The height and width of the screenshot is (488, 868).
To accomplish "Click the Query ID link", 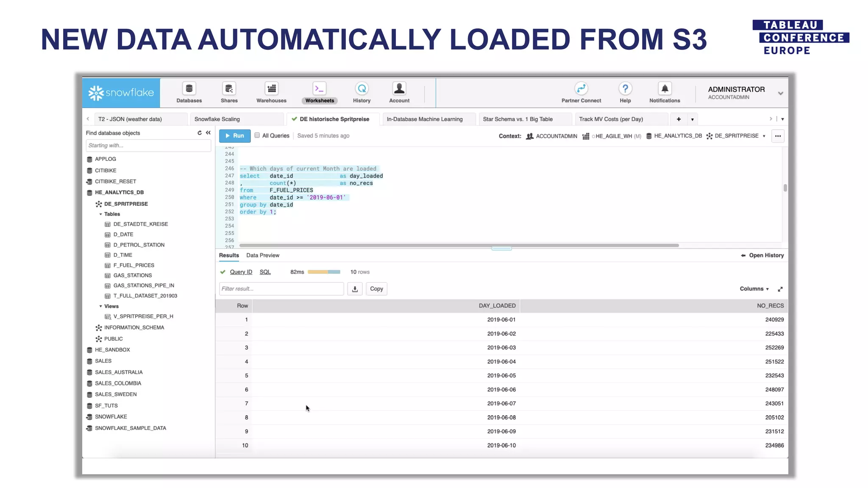I will 241,272.
